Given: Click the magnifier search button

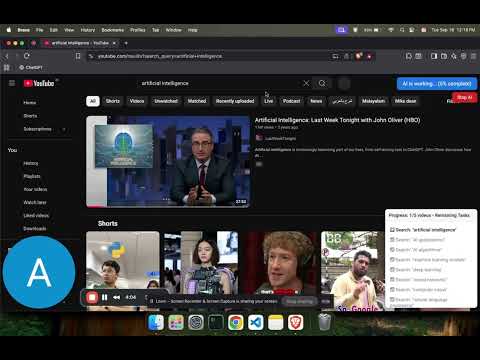Looking at the screenshot, I should pos(322,83).
